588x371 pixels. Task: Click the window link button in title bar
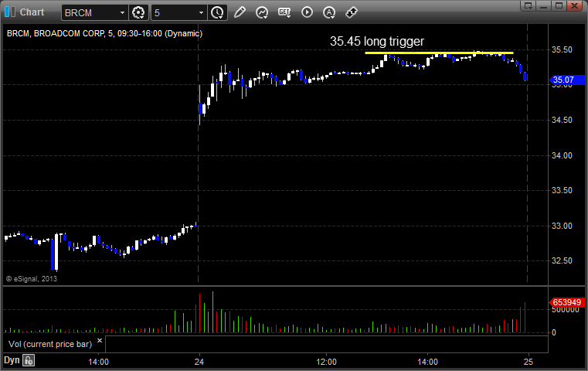pos(529,5)
